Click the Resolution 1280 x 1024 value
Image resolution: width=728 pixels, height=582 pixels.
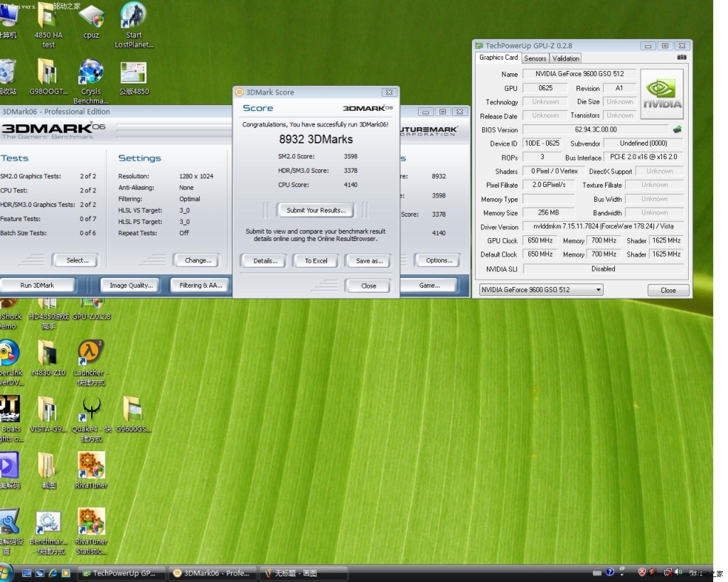196,176
